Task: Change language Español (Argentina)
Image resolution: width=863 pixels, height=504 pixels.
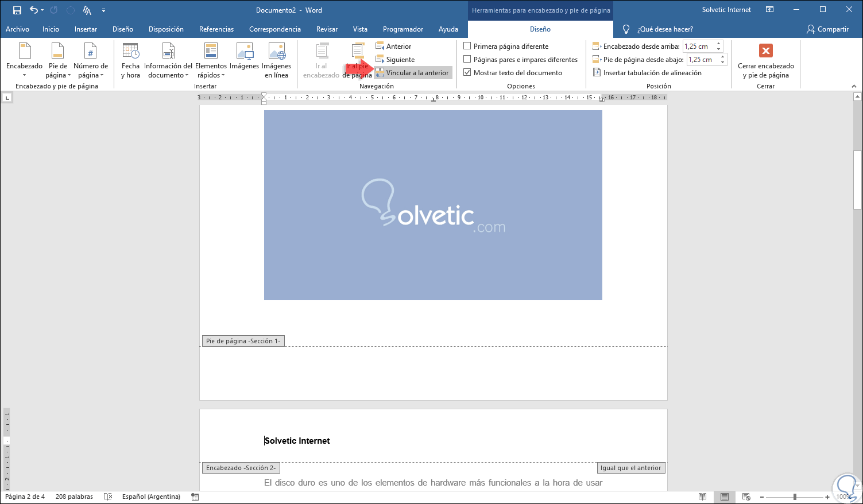Action: (x=151, y=497)
